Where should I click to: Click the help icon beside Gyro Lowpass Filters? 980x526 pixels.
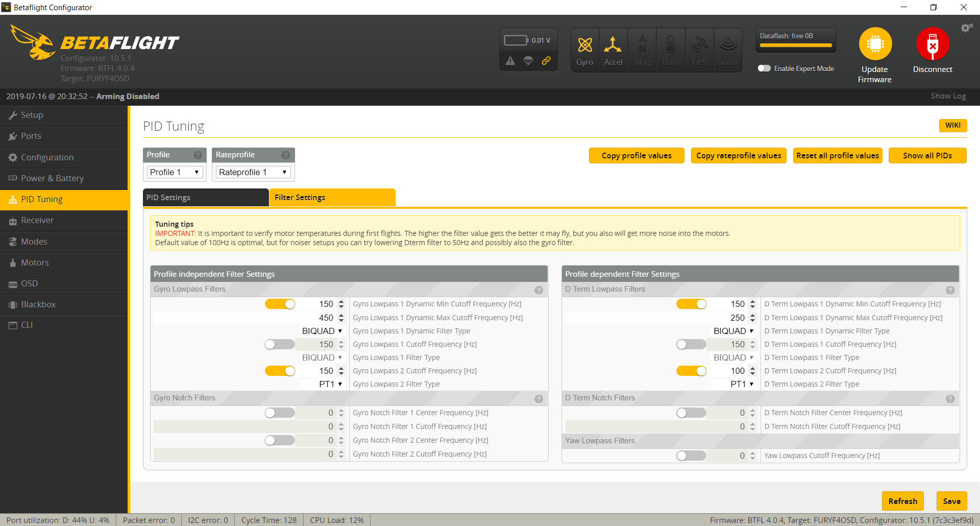(x=538, y=290)
